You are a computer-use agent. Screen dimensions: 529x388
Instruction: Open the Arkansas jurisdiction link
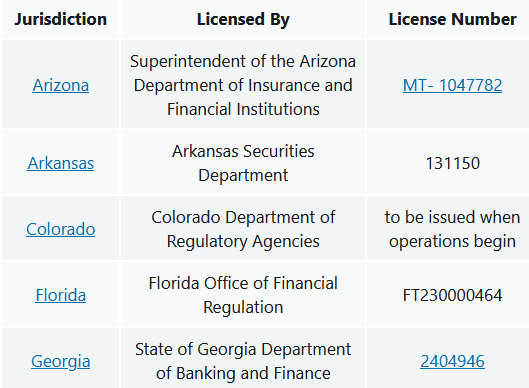61,163
